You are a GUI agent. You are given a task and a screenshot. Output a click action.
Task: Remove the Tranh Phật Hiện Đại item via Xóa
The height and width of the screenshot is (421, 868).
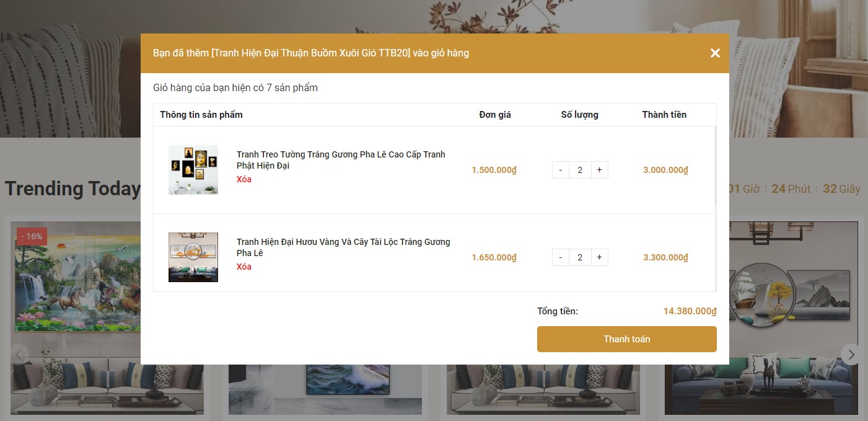(244, 180)
